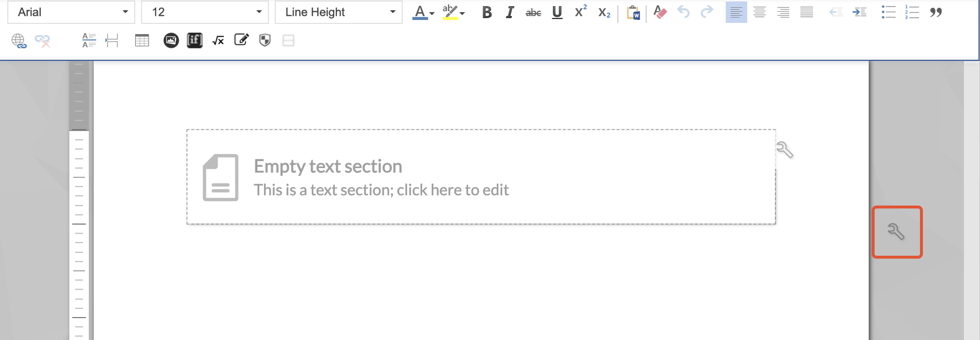Increase the paragraph indent

tap(860, 12)
